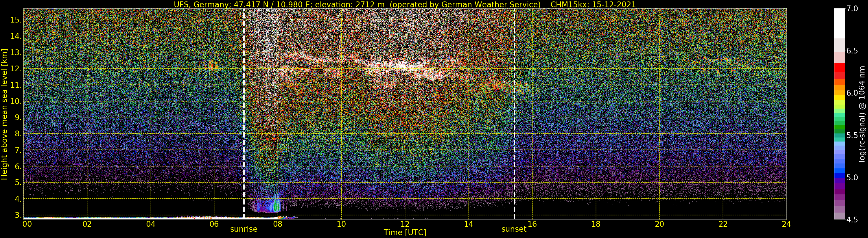Click the '08' time axis tick label
Screen dimensions: 868x238
click(278, 224)
